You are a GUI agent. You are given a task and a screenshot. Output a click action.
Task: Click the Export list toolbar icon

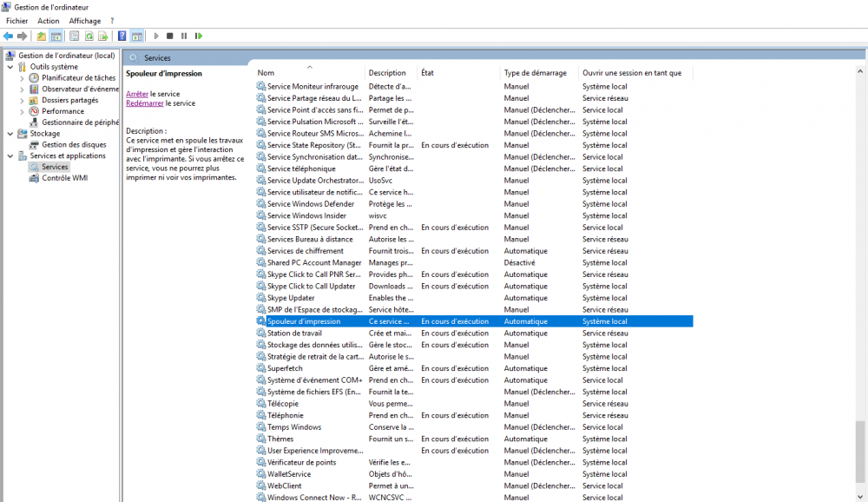[102, 36]
